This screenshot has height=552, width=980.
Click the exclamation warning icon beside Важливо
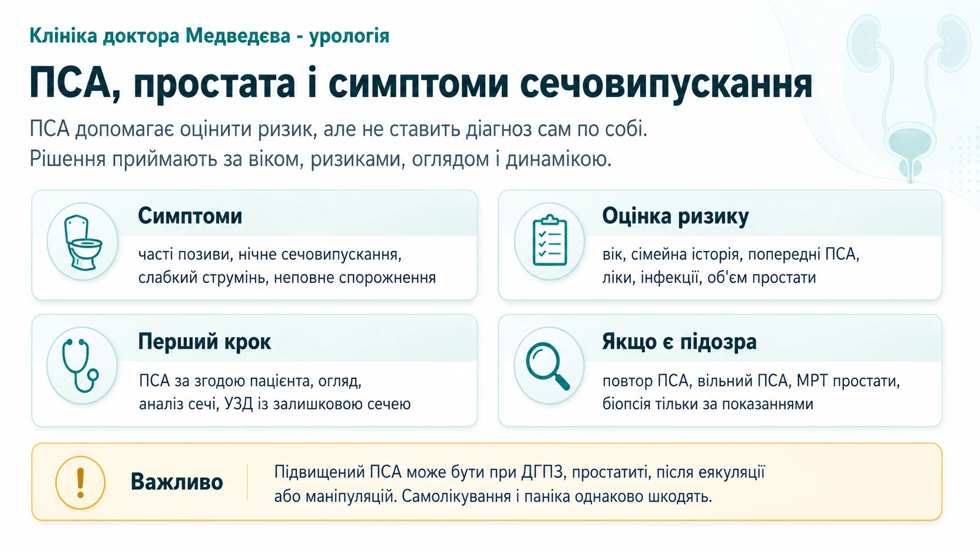click(x=80, y=482)
